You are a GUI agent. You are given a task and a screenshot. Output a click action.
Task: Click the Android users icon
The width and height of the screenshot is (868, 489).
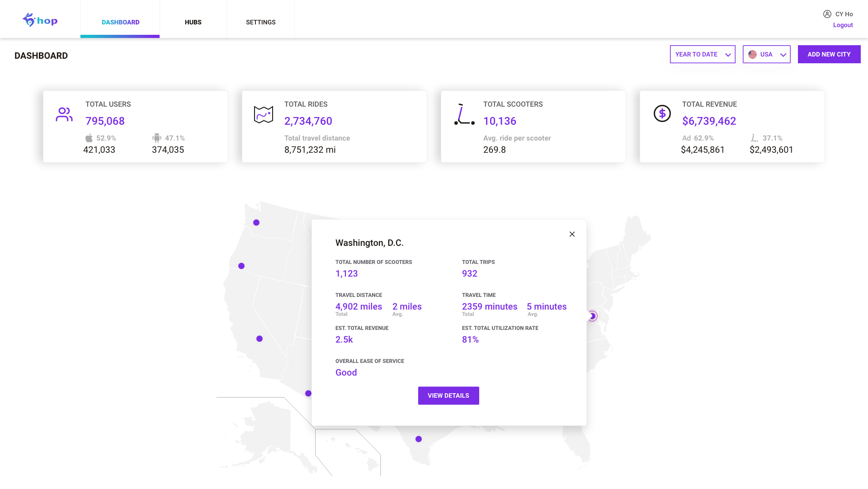point(157,138)
